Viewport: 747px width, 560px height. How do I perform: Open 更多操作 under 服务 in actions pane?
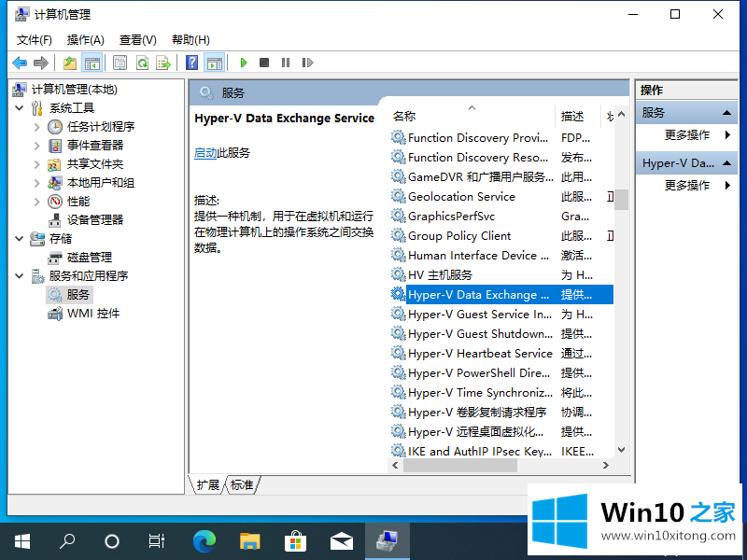coord(687,134)
